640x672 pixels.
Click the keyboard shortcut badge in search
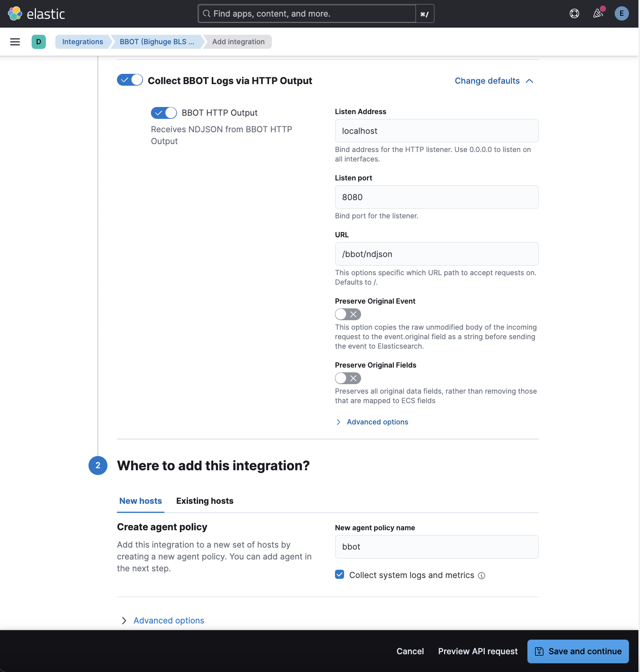pos(425,14)
